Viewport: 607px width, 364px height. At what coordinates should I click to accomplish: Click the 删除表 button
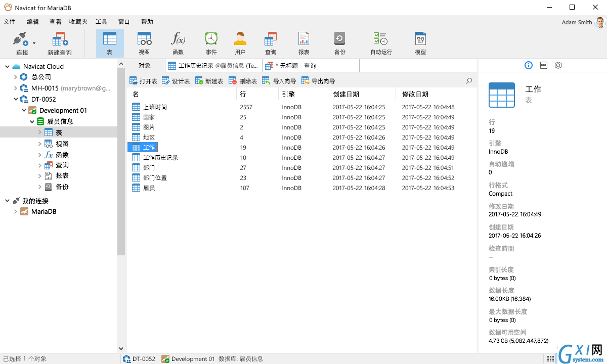click(243, 81)
